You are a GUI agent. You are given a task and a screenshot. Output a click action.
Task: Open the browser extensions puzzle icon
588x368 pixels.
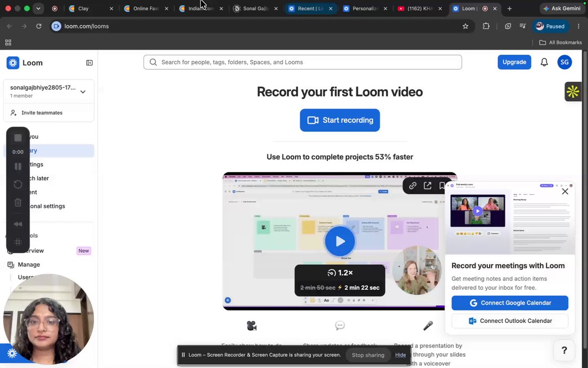486,26
